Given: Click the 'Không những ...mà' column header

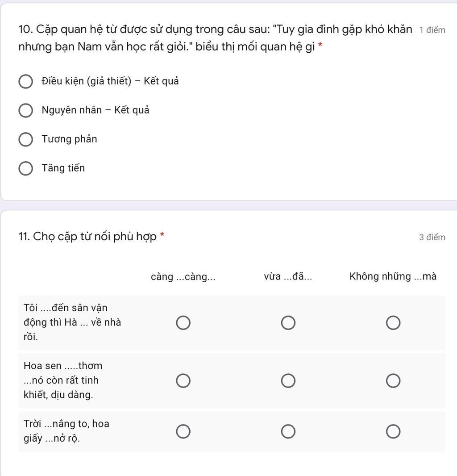Looking at the screenshot, I should 393,276.
